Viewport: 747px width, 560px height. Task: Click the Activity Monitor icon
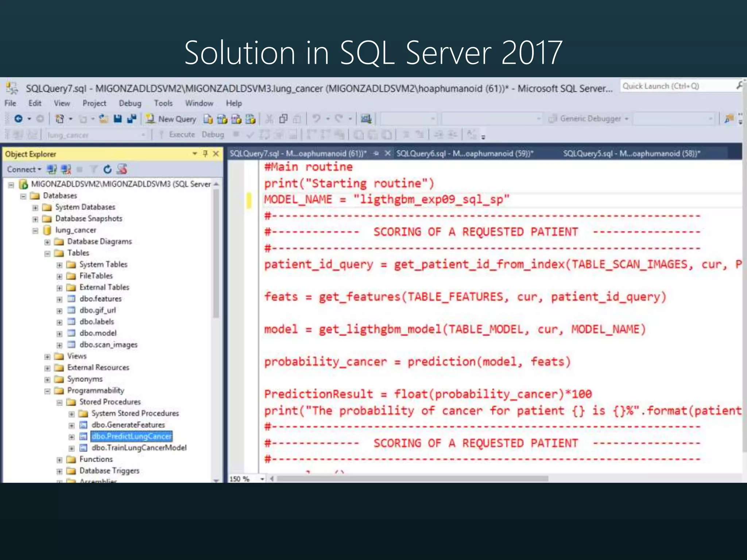(366, 119)
